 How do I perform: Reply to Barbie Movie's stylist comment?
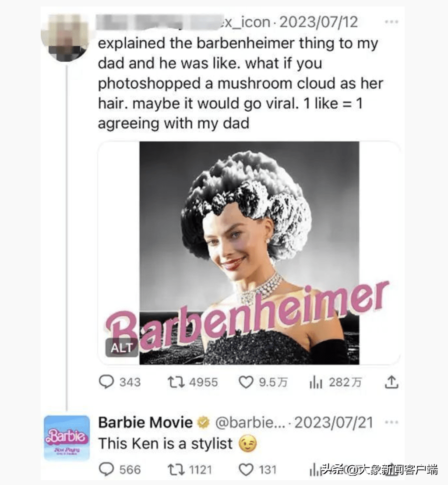tap(120, 470)
